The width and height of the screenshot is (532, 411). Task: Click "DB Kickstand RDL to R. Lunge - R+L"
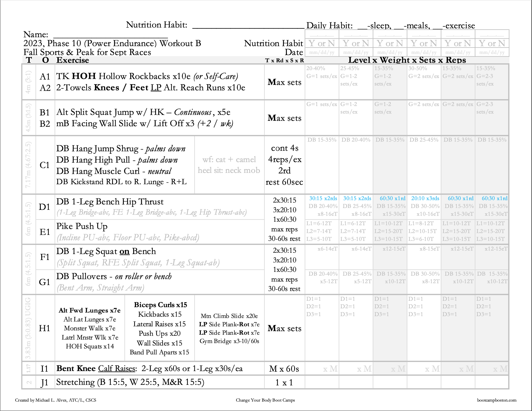tap(121, 182)
